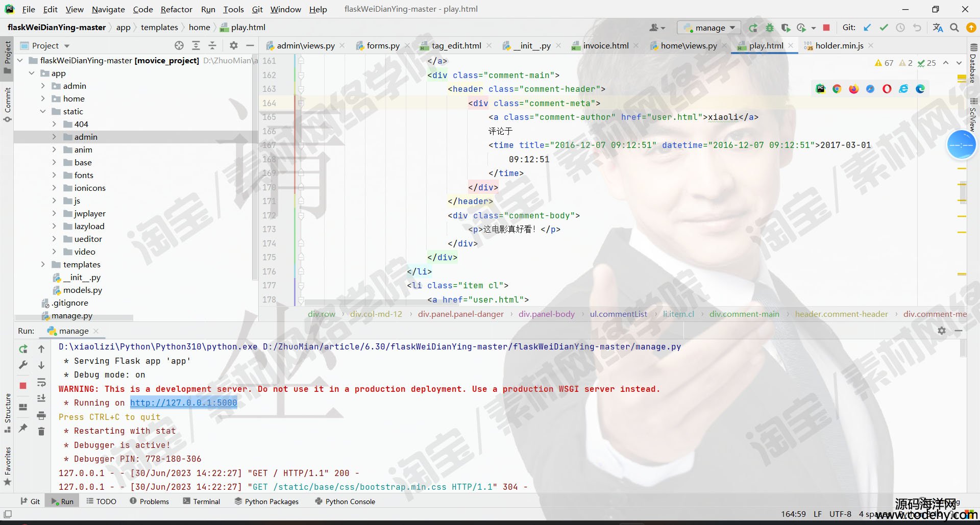Click Git commit checkmark icon
Image resolution: width=980 pixels, height=525 pixels.
(884, 28)
